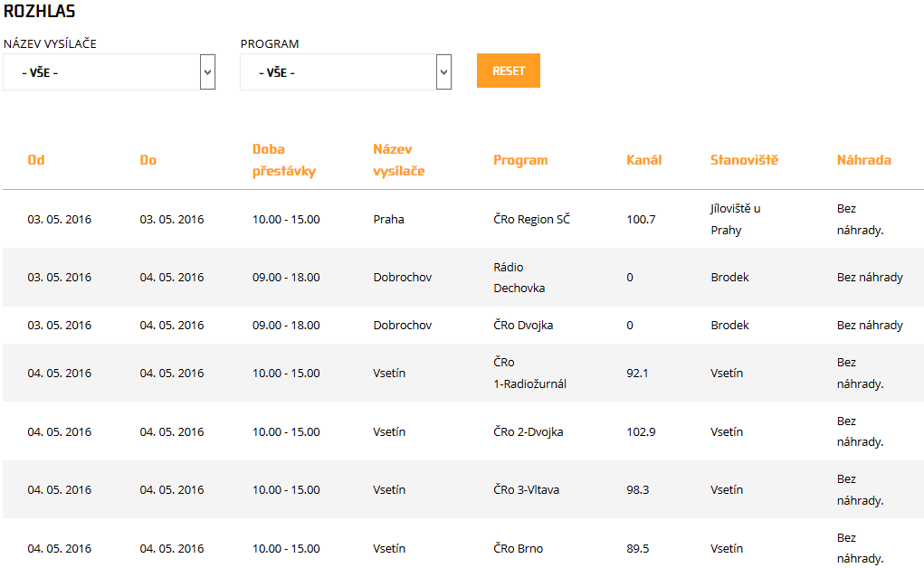924x568 pixels.
Task: Select the ČRo 1-Radiožurnál program cell
Action: (x=529, y=374)
